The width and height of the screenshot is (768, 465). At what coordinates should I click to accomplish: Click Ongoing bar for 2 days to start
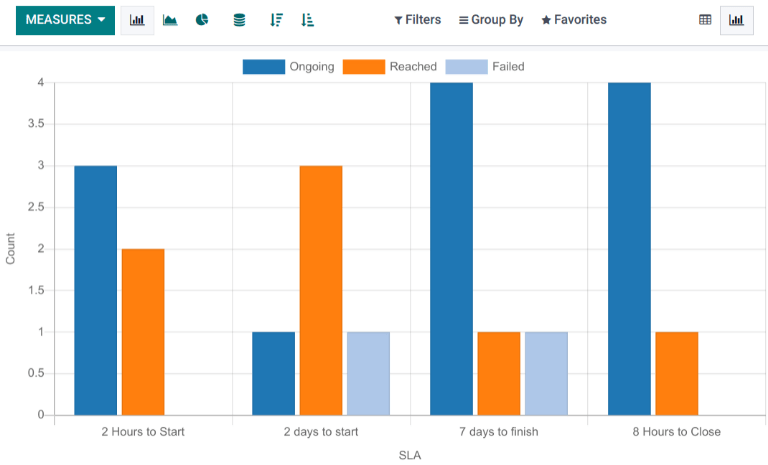(274, 373)
